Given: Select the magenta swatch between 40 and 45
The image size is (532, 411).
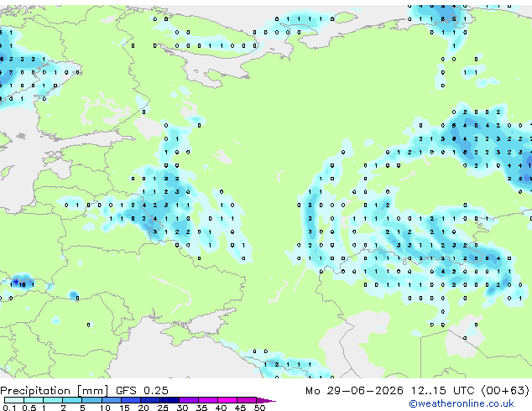Looking at the screenshot, I should click(x=227, y=400).
